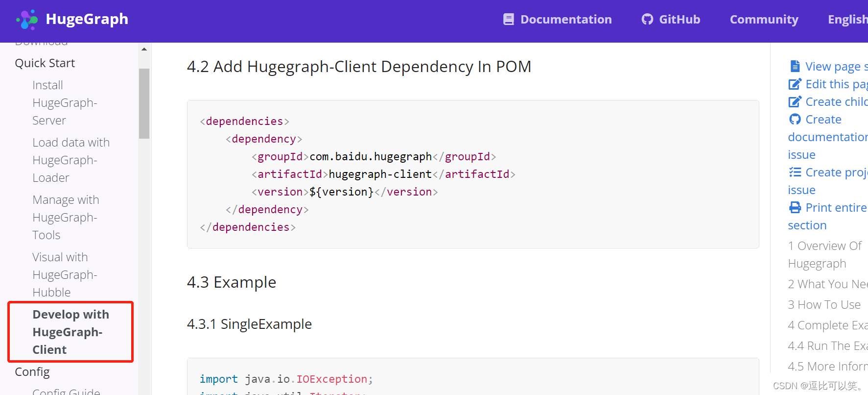Jump to 4 Complete Example section
Screen dimensions: 868x395
(827, 325)
